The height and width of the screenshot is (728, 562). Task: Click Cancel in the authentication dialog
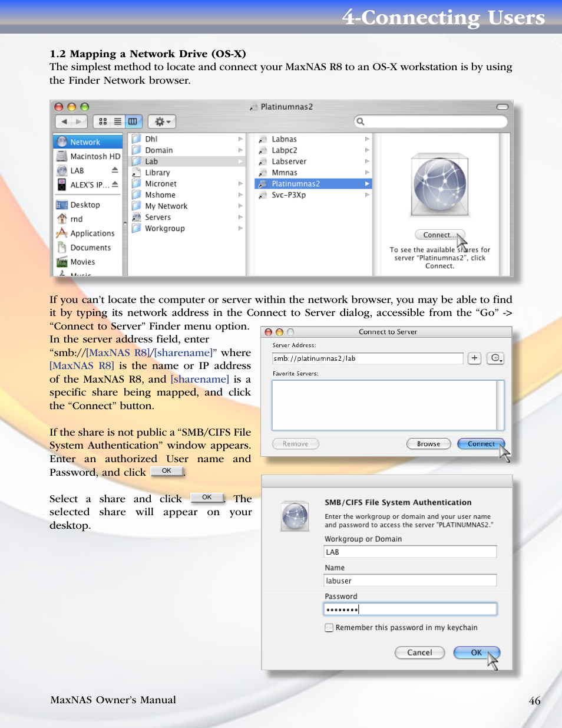point(419,653)
